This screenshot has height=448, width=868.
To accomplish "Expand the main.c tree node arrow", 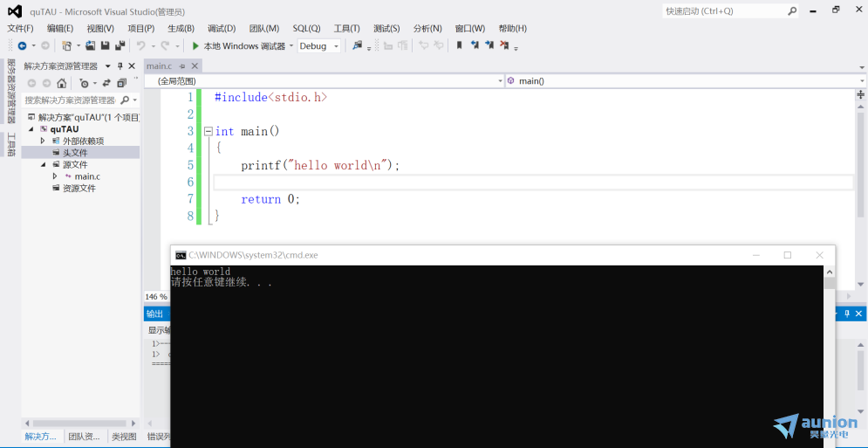I will (54, 176).
